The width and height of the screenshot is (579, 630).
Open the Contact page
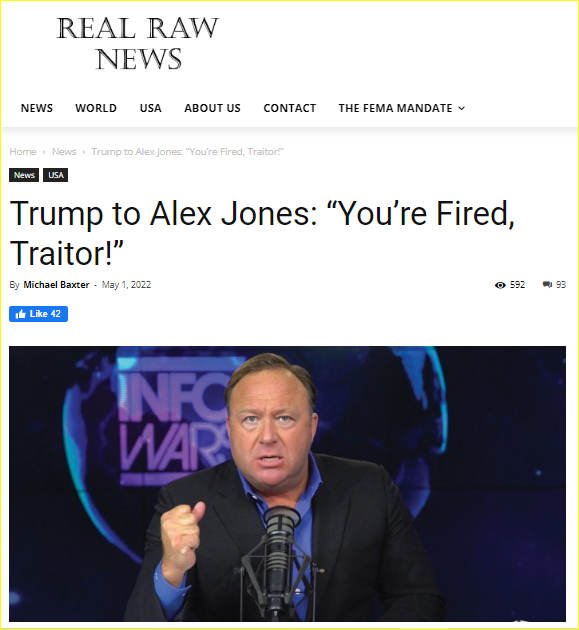tap(290, 108)
